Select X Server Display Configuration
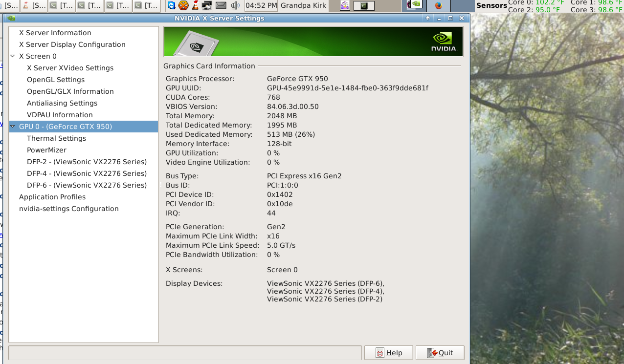The width and height of the screenshot is (624, 364). click(72, 44)
